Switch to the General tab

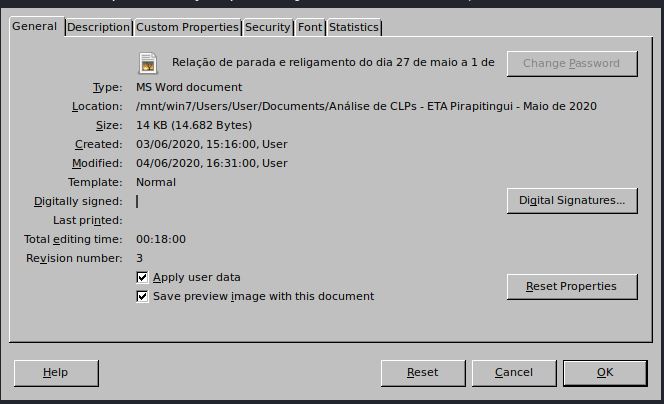[x=34, y=26]
